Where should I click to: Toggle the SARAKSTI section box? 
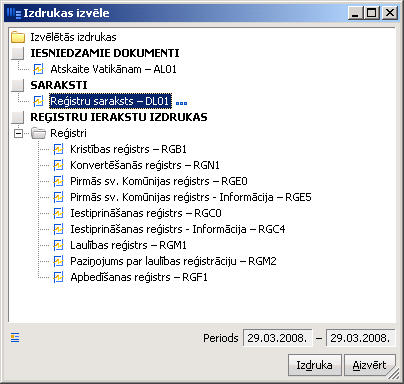(18, 85)
